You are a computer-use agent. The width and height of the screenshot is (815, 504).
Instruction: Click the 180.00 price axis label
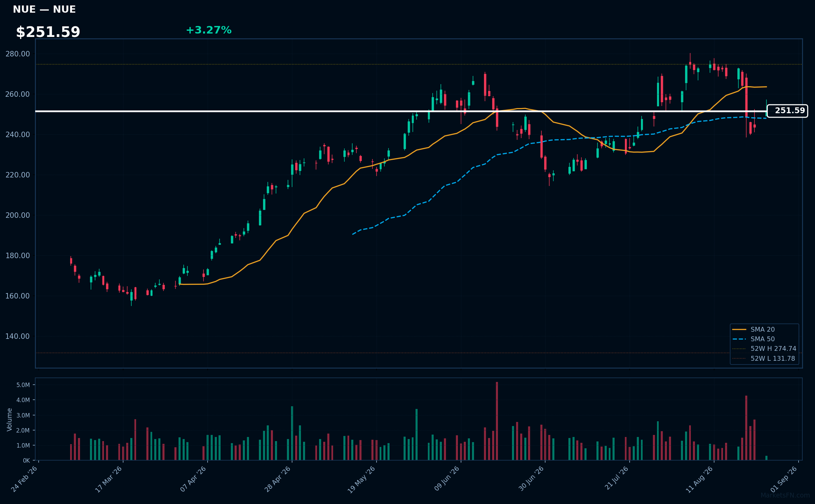point(17,256)
